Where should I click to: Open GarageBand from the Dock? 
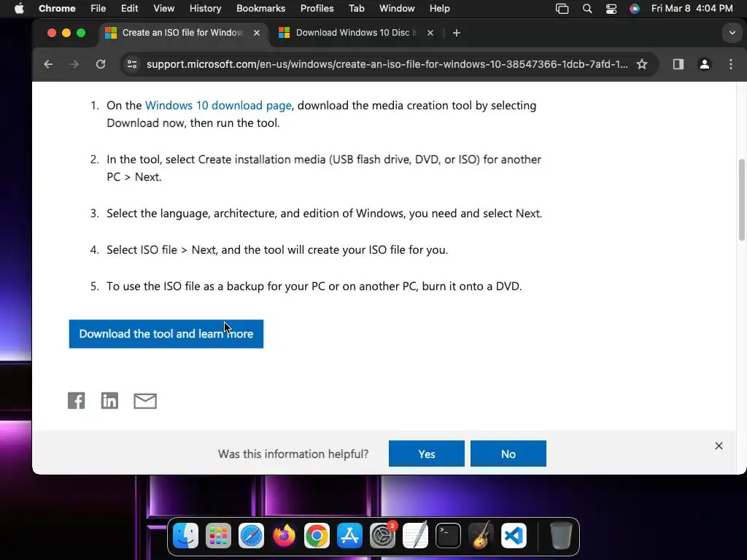pos(481,536)
